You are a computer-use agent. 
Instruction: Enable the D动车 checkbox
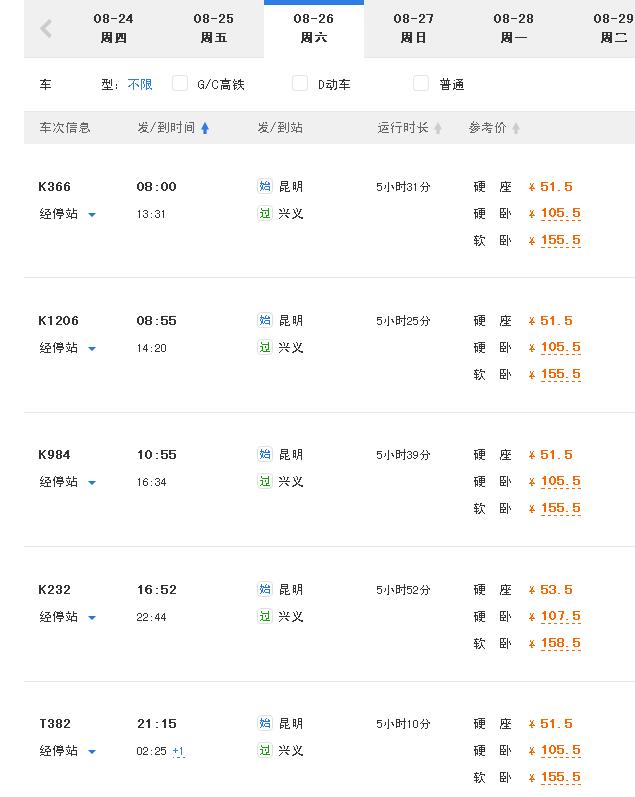pyautogui.click(x=300, y=83)
